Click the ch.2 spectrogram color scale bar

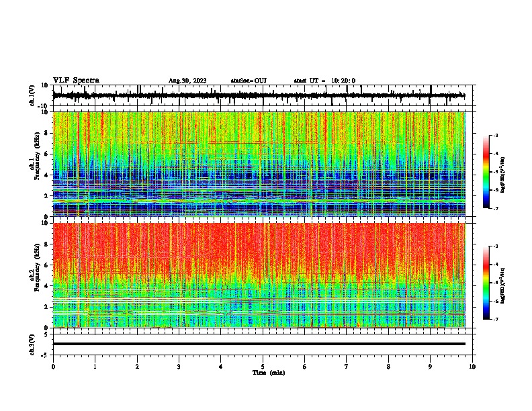(486, 283)
